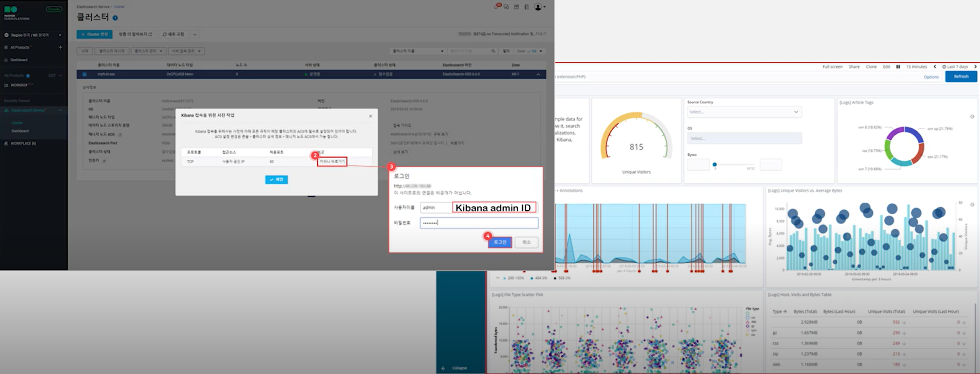Click 키바나 바로가기 in the dialog table
This screenshot has height=374, width=980.
(x=332, y=161)
